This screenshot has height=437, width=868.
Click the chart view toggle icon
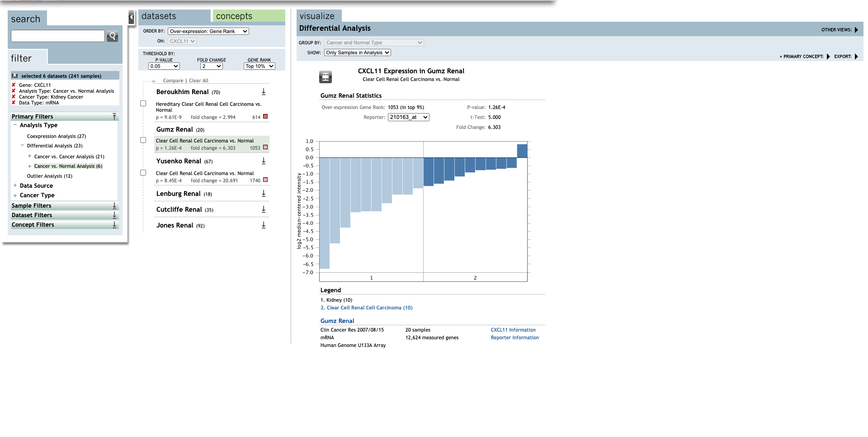325,77
